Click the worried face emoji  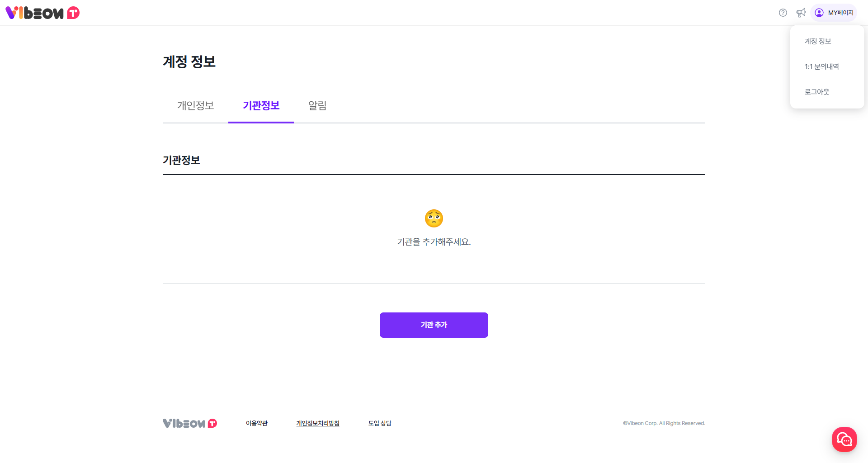(434, 218)
